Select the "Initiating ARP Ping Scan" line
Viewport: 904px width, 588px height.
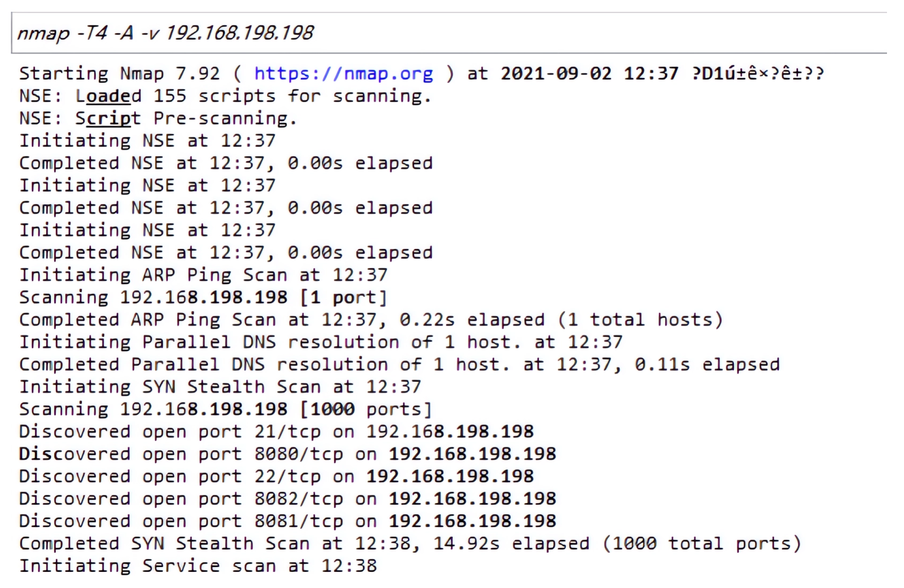tap(203, 275)
